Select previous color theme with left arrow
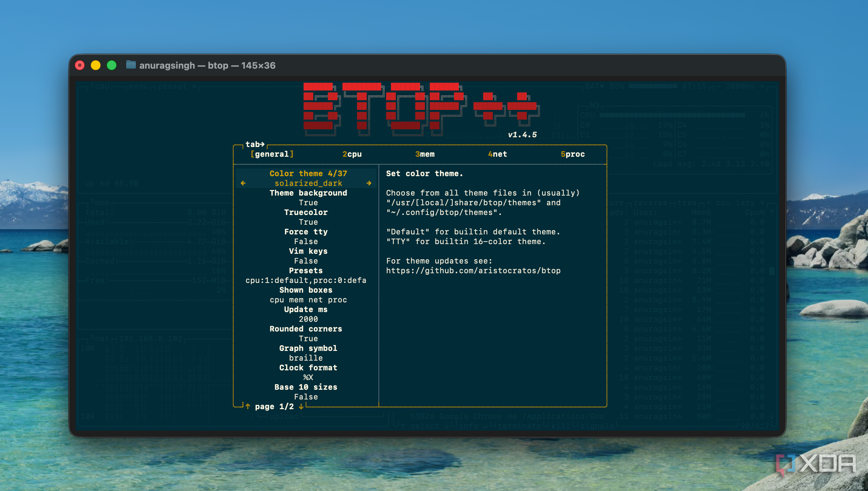 (x=243, y=183)
